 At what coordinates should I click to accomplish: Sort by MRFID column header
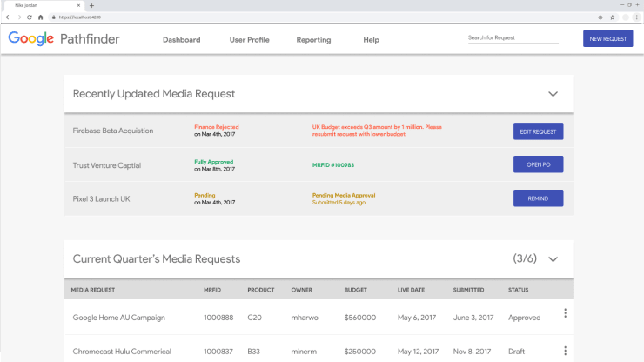click(x=212, y=290)
